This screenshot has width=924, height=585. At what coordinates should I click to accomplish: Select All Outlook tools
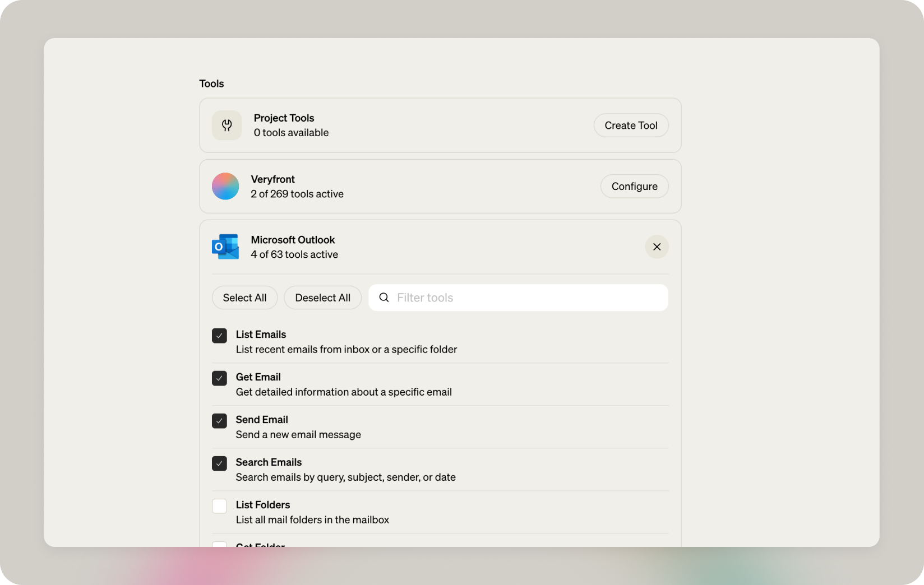pos(244,298)
